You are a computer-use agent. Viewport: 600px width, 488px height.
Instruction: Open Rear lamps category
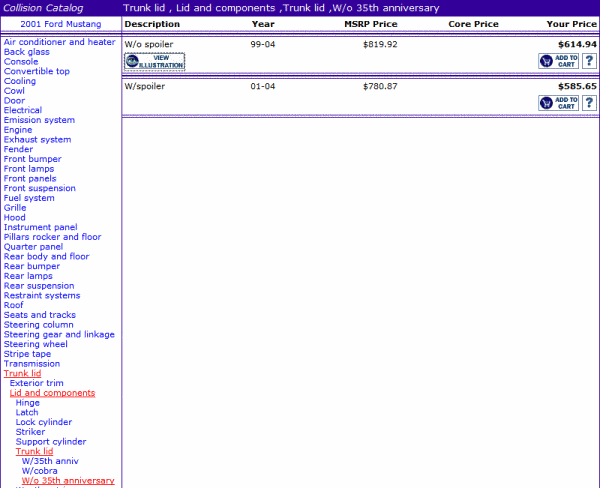[28, 276]
